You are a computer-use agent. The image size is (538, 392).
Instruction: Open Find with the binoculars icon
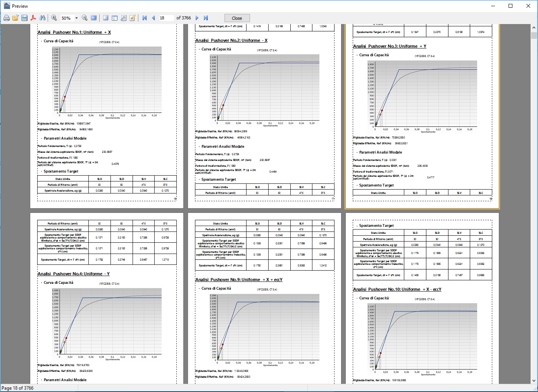tap(42, 18)
